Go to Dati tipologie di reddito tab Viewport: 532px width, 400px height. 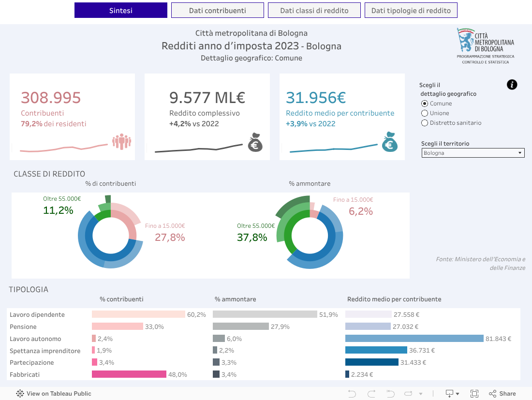coord(411,10)
